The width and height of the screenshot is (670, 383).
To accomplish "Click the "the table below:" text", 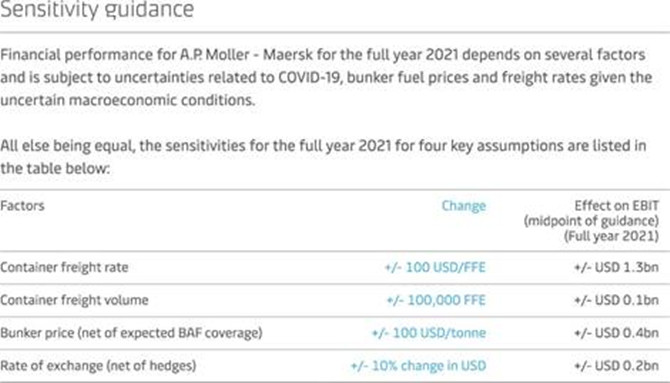I will coord(55,168).
